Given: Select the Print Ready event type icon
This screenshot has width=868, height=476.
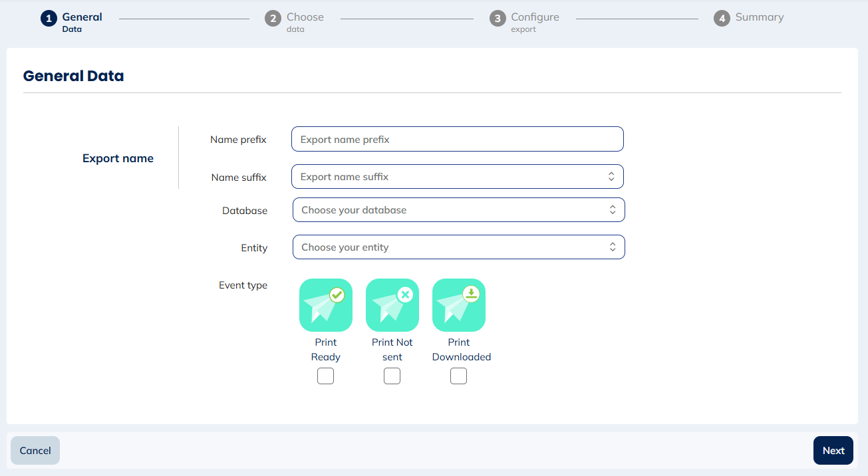Looking at the screenshot, I should click(325, 305).
